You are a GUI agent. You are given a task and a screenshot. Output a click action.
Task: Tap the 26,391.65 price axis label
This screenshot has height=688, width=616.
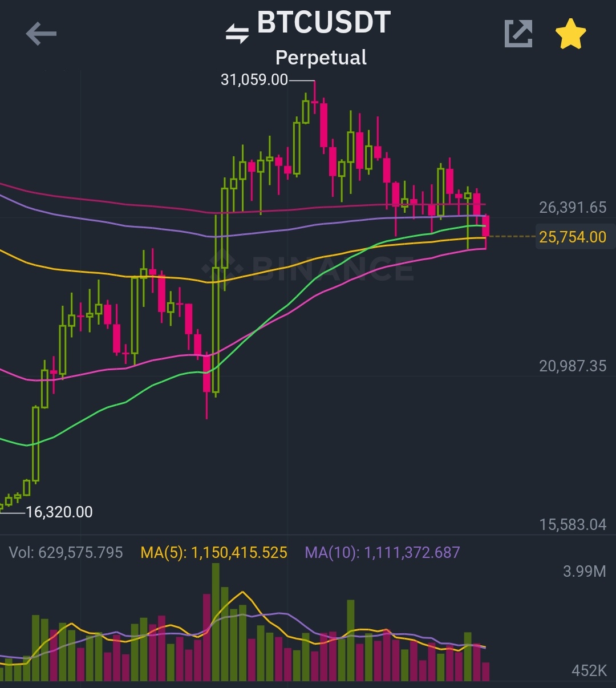click(x=573, y=207)
